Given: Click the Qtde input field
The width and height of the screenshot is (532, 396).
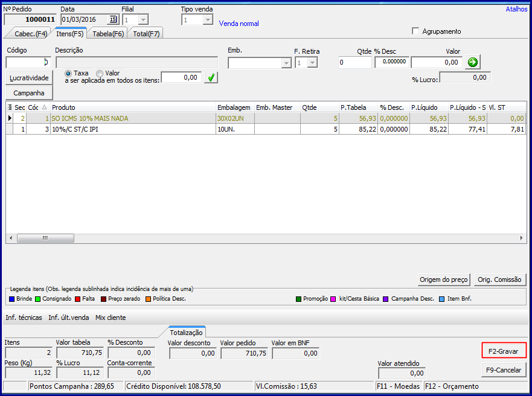Looking at the screenshot, I should pyautogui.click(x=355, y=62).
